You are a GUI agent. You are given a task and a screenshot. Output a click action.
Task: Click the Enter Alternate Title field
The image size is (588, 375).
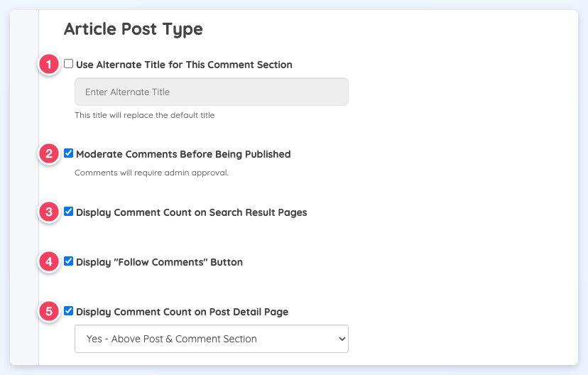tap(212, 92)
